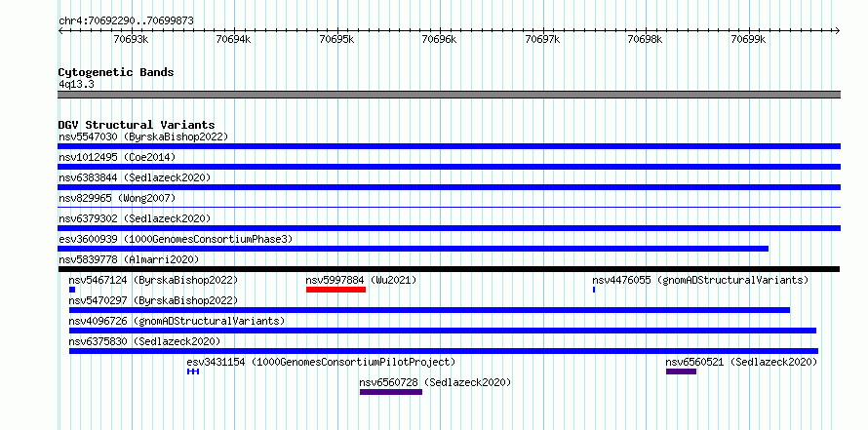Click the nsv5470297 (ByrskaBishop2022) label

(x=153, y=300)
